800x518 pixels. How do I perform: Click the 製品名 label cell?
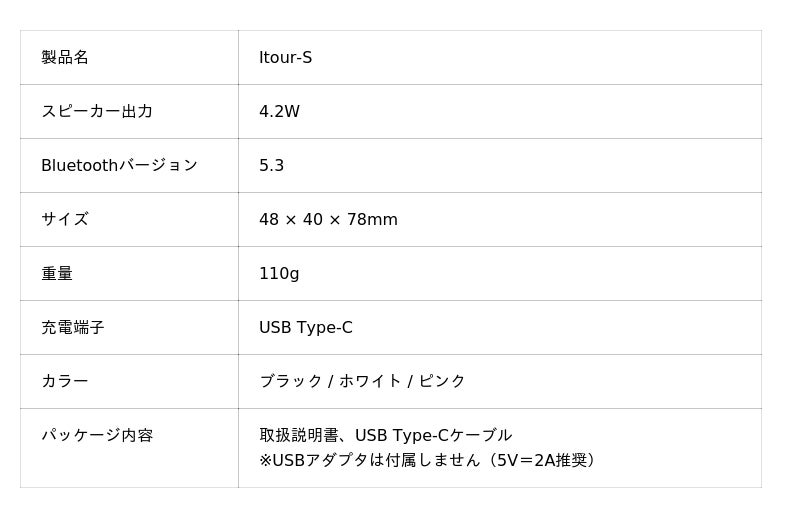tap(65, 58)
